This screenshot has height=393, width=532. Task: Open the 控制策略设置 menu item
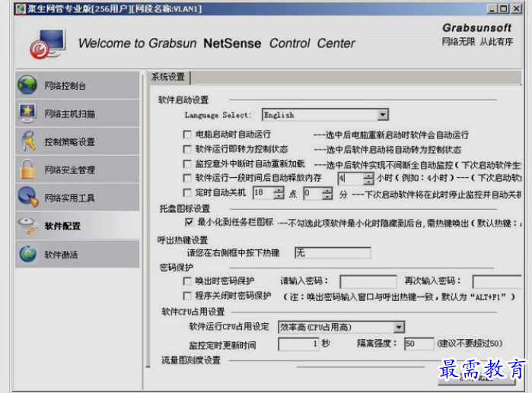click(78, 141)
